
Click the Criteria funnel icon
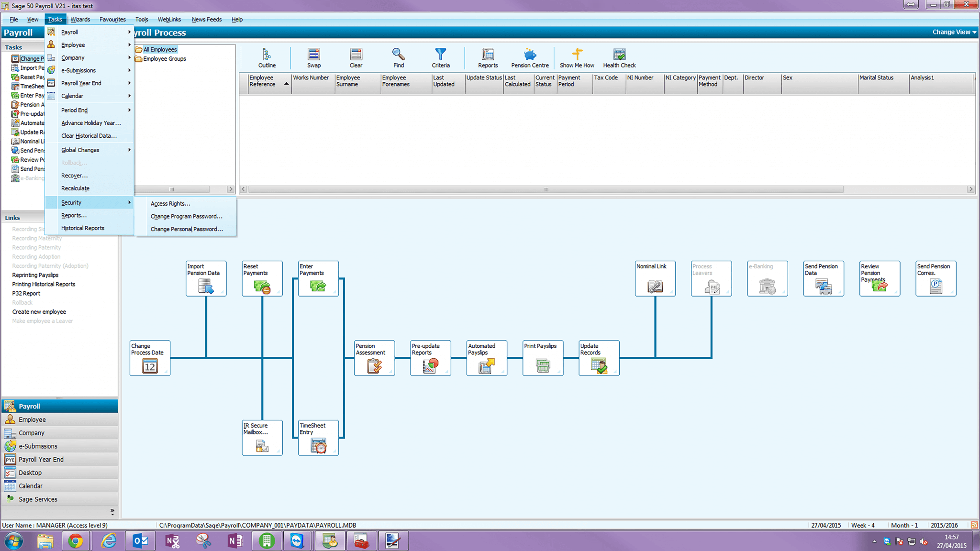point(440,58)
